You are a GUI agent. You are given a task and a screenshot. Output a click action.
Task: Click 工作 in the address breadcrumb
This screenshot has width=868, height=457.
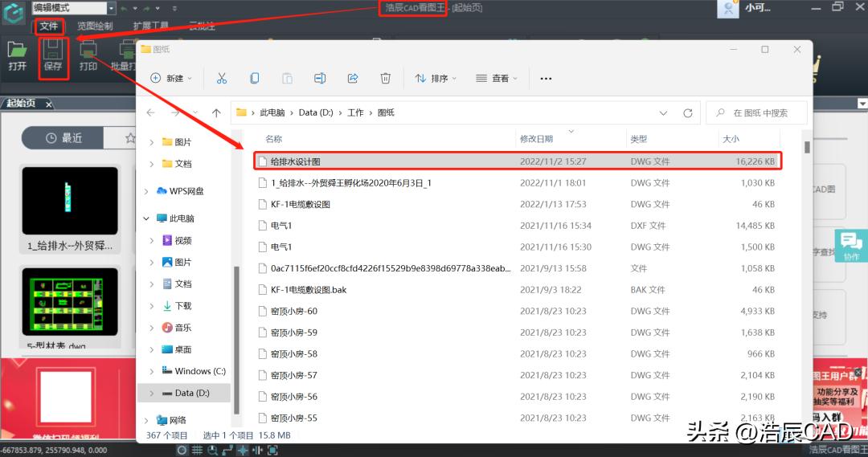pyautogui.click(x=355, y=113)
